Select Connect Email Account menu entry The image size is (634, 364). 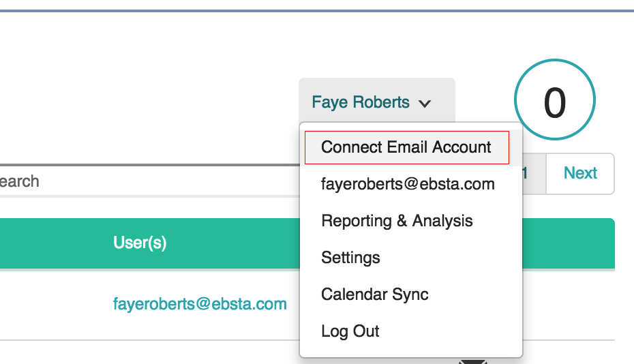pyautogui.click(x=406, y=147)
